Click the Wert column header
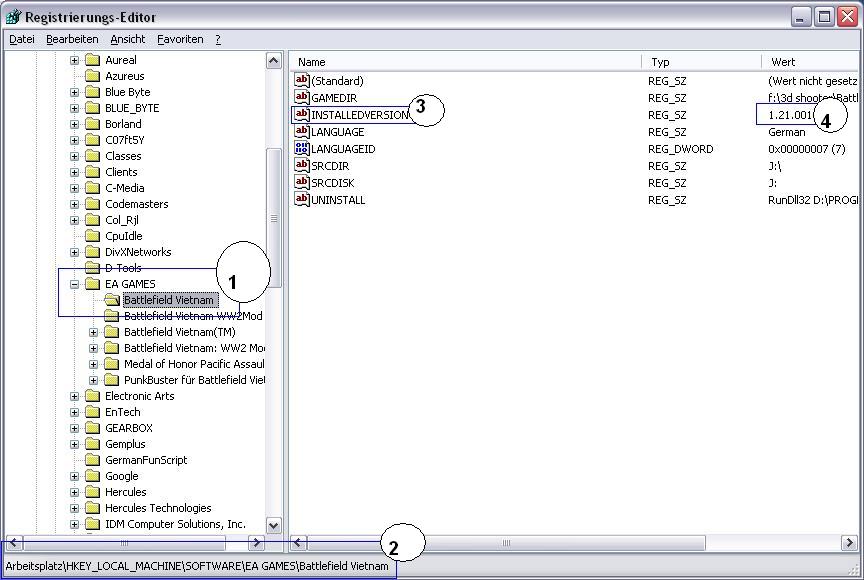 [x=810, y=62]
